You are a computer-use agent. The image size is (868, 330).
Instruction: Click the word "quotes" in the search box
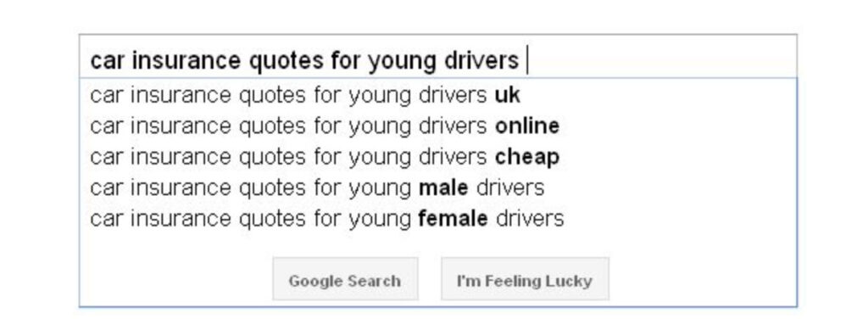287,61
